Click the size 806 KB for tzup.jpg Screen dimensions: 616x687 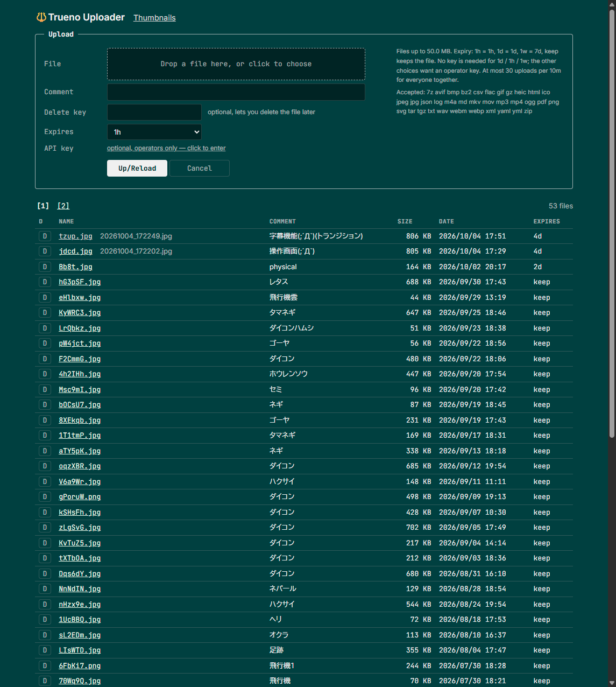419,236
